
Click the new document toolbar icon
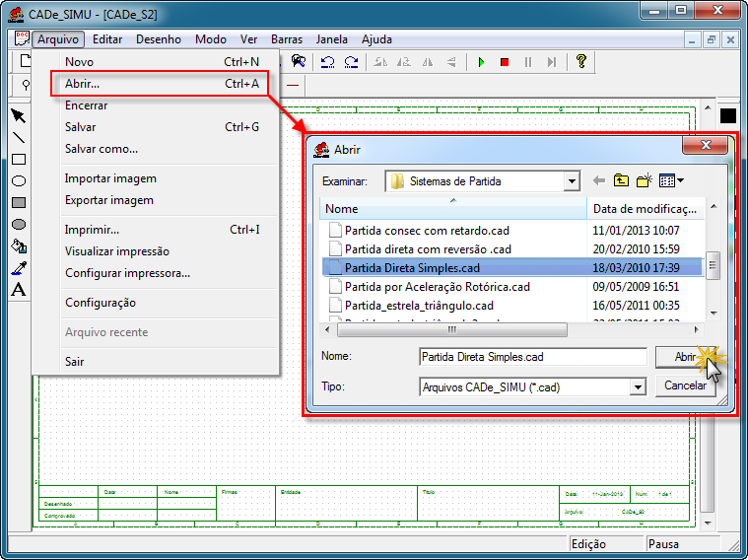(x=26, y=61)
